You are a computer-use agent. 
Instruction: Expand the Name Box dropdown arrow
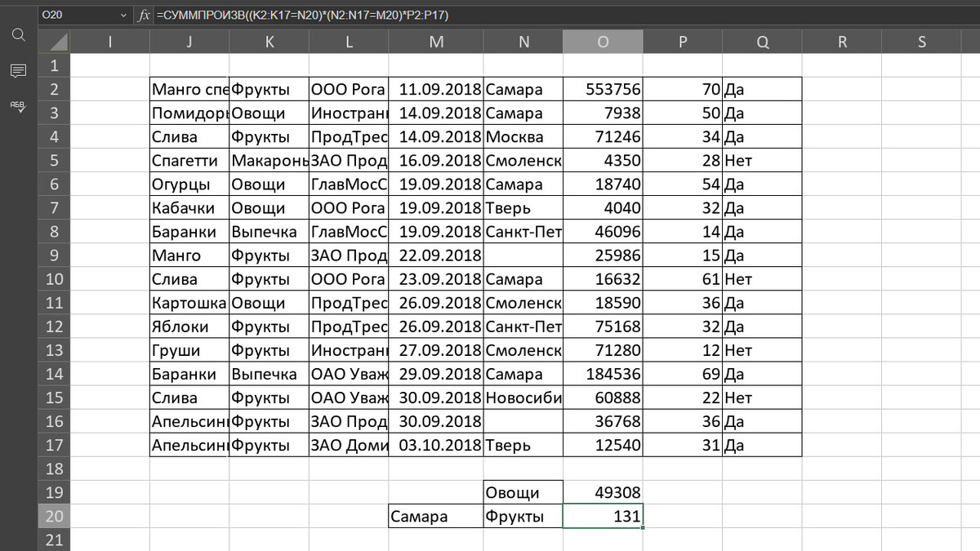[x=123, y=15]
